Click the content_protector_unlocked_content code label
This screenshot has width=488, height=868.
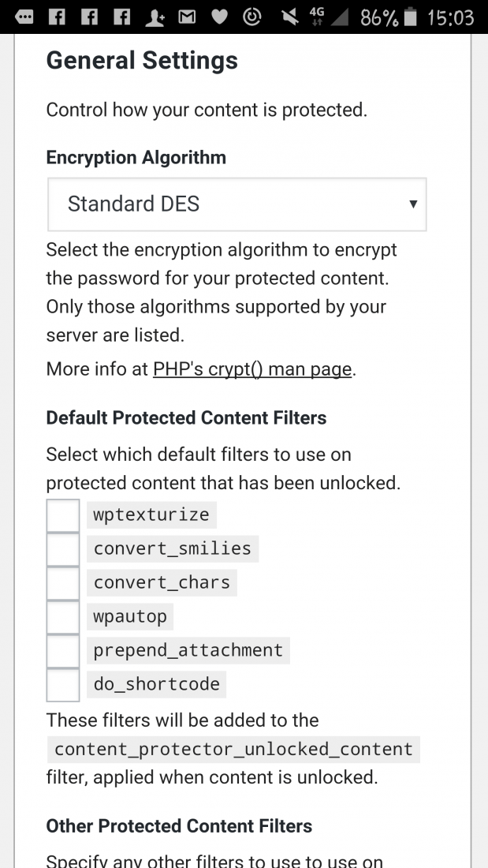tap(233, 750)
